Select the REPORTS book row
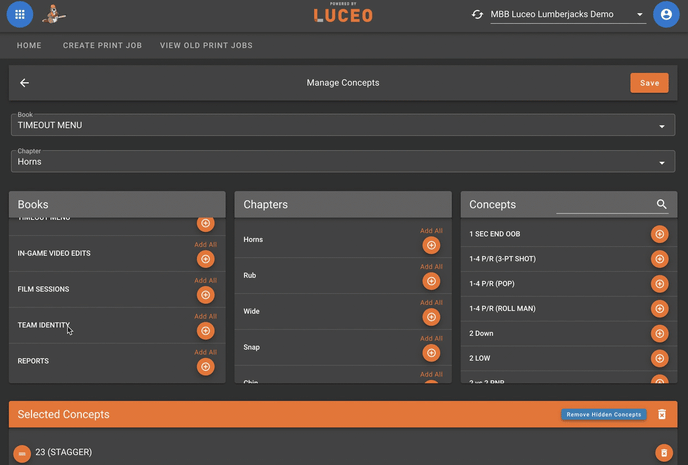 [117, 361]
